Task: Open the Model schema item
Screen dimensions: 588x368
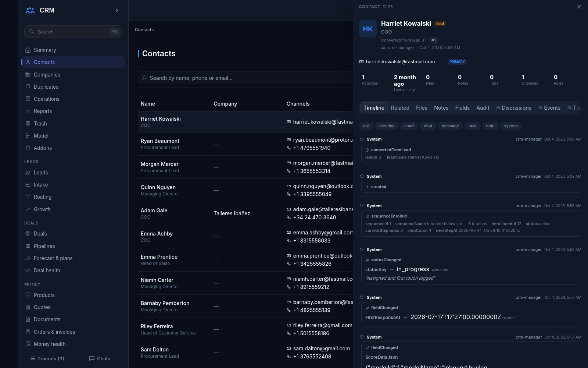Action: 73,136
